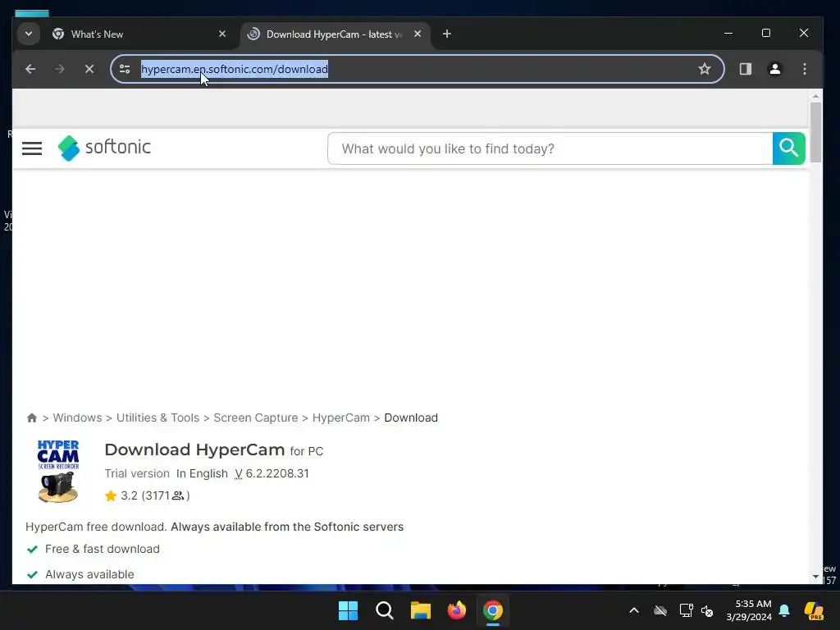This screenshot has height=630, width=840.
Task: Open Chrome three-dot menu
Action: click(x=804, y=69)
